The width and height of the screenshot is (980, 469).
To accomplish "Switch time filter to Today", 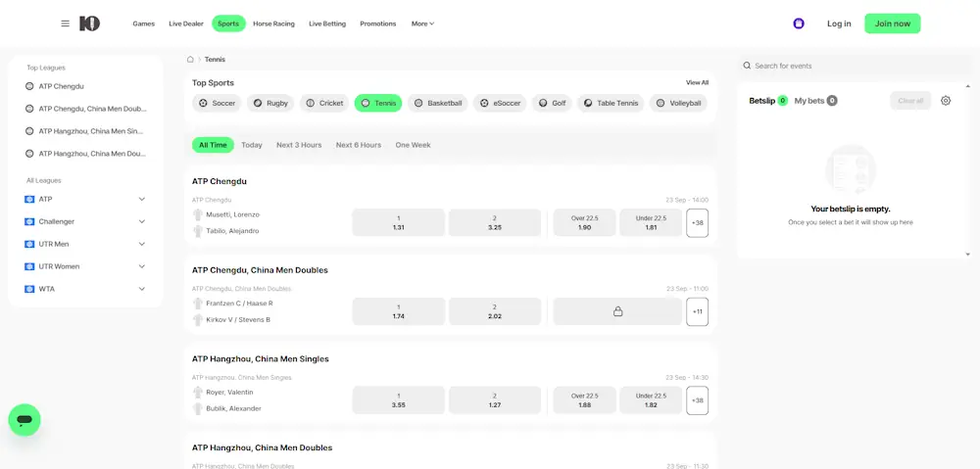I will click(252, 145).
